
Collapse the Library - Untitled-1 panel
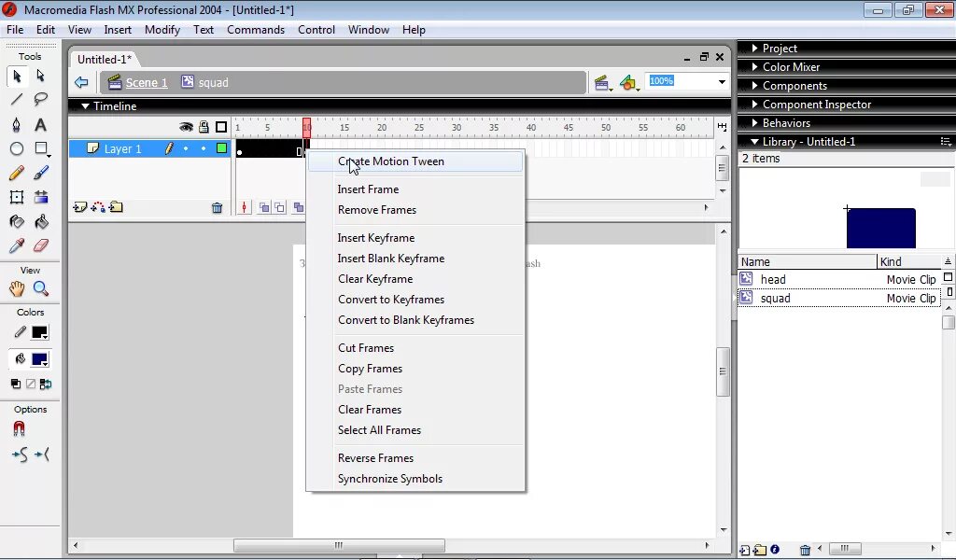pyautogui.click(x=754, y=141)
